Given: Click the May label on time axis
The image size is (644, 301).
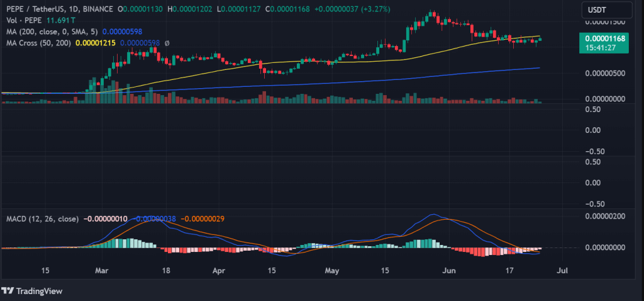Looking at the screenshot, I should coord(332,271).
